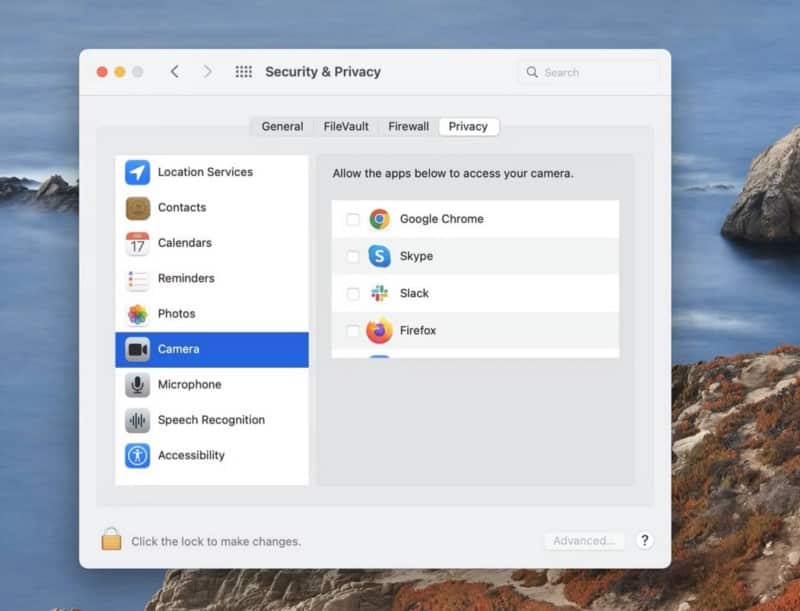This screenshot has width=800, height=611.
Task: Open the FileVault tab
Action: pyautogui.click(x=346, y=127)
